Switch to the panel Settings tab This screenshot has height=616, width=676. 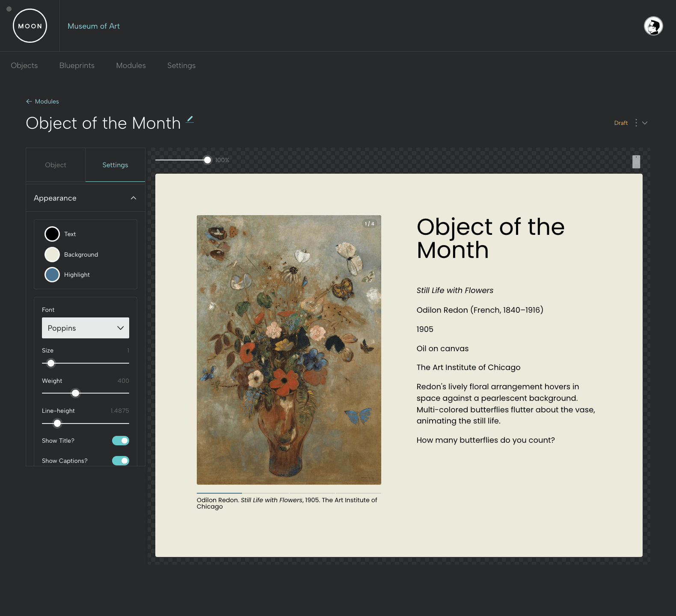(115, 165)
